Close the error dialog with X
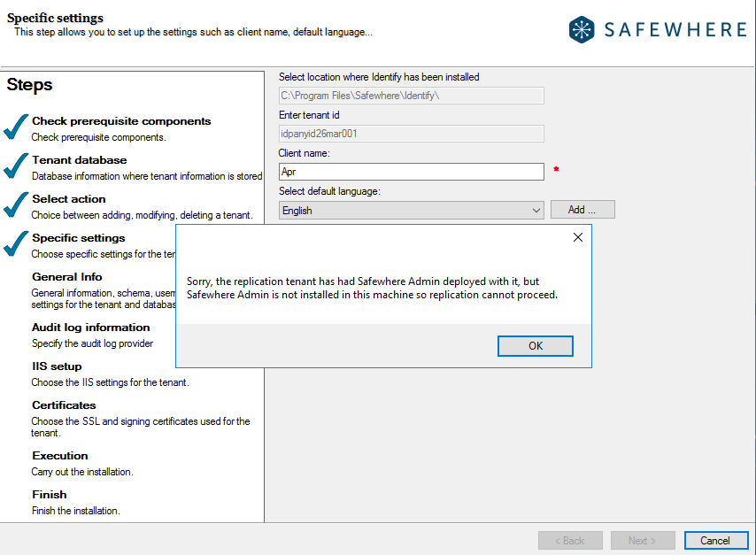The image size is (756, 555). pyautogui.click(x=577, y=237)
